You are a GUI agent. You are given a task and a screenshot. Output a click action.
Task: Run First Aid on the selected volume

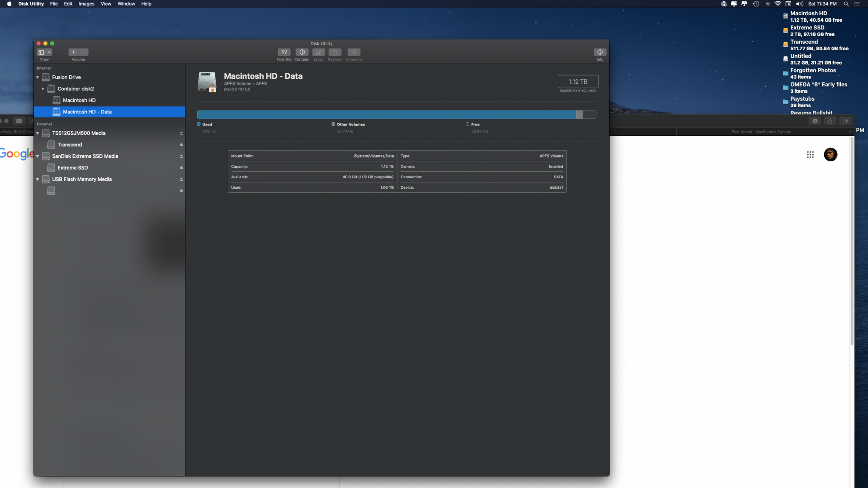[x=284, y=52]
